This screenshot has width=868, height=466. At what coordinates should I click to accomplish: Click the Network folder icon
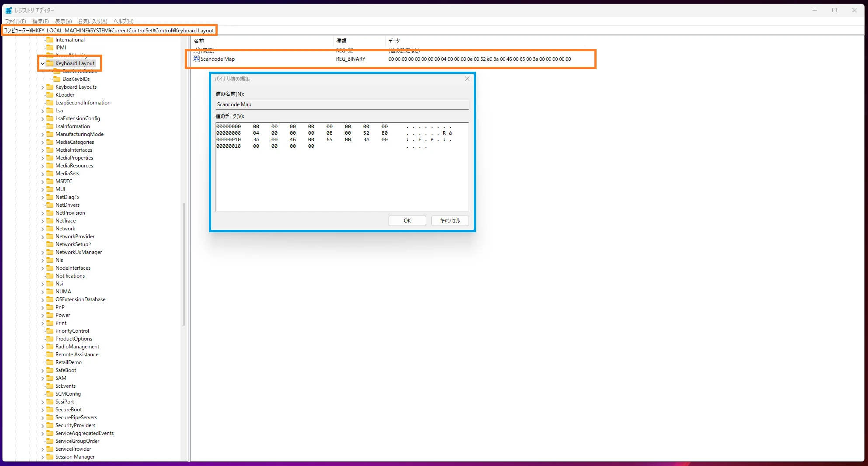50,229
